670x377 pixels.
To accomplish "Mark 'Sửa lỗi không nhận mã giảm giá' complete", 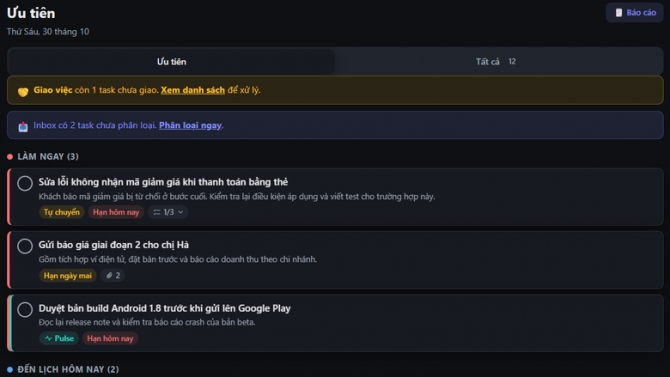I will click(25, 183).
